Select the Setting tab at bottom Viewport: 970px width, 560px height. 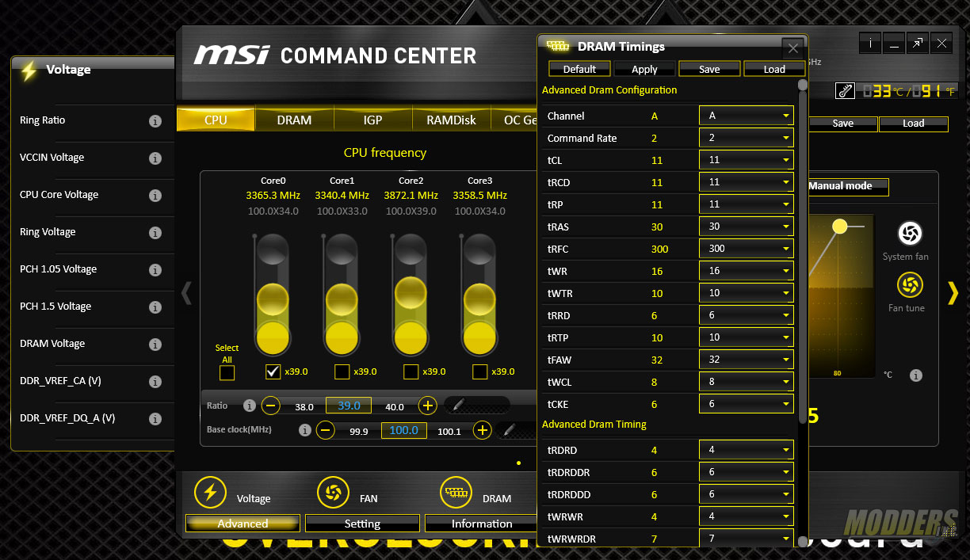point(362,524)
